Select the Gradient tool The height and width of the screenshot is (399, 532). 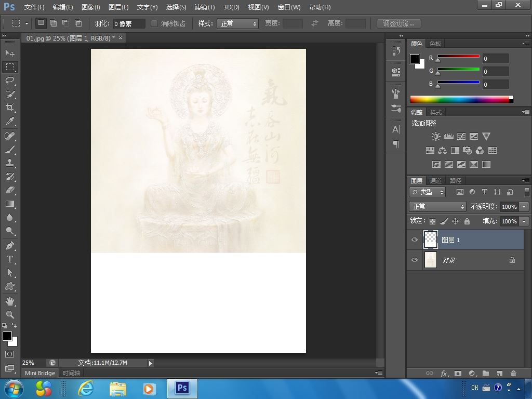[10, 204]
